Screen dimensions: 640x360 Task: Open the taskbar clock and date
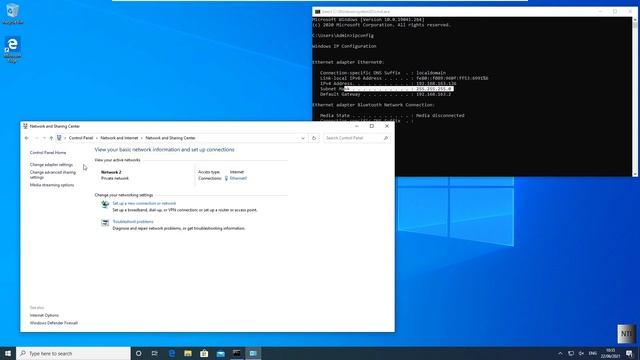coord(610,353)
